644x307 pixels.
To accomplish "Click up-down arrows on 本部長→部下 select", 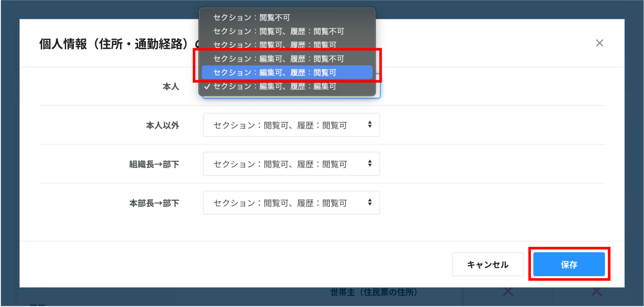I will coord(370,202).
